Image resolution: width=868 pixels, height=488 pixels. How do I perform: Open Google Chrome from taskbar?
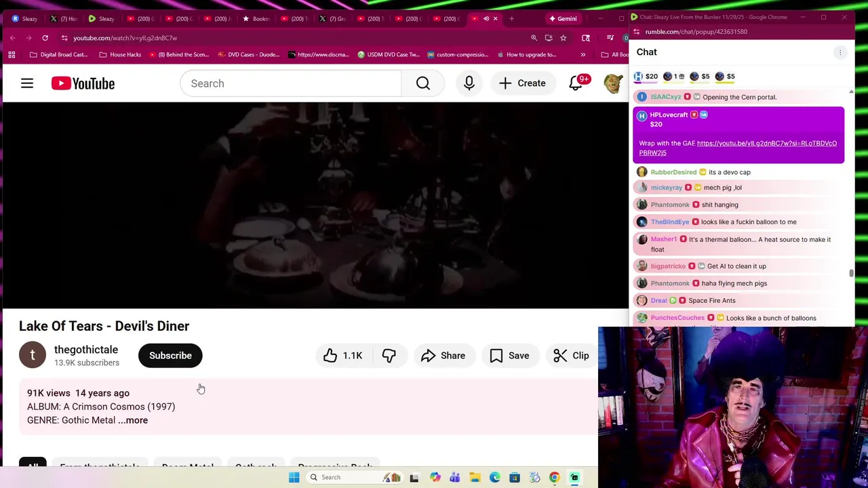(554, 477)
